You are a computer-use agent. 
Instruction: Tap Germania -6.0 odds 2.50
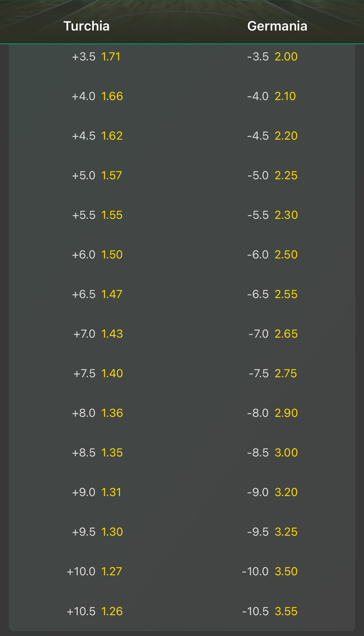pos(272,255)
